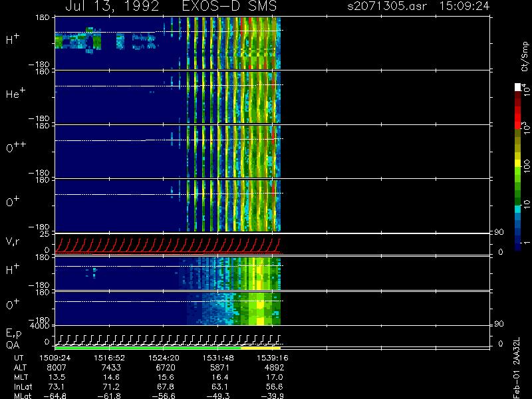The width and height of the screenshot is (532, 399).
Task: Click the UT value "1516:52"
Action: [109, 358]
